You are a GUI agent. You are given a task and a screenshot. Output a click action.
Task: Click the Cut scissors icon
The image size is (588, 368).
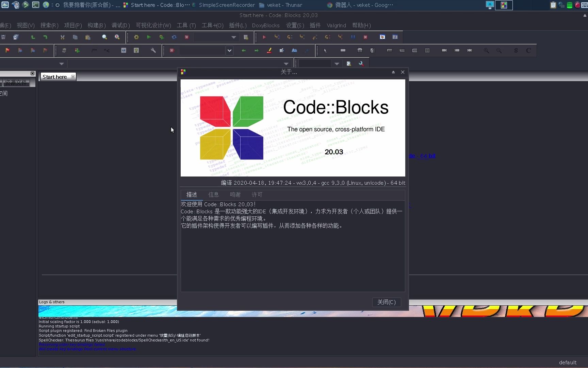point(62,37)
